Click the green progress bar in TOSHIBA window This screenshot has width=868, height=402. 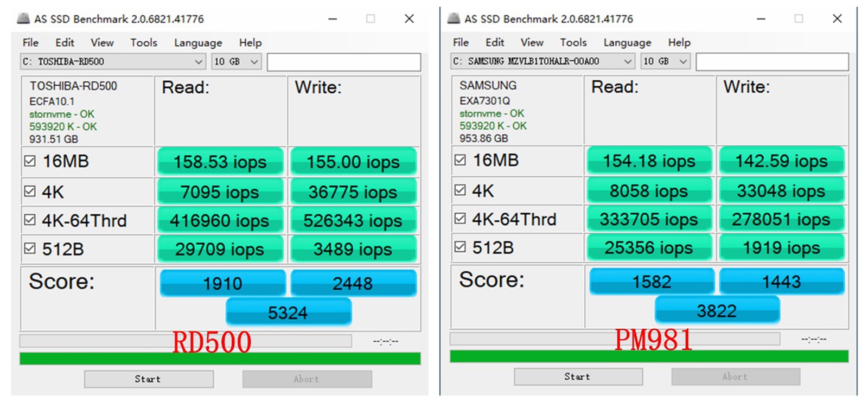(x=220, y=359)
